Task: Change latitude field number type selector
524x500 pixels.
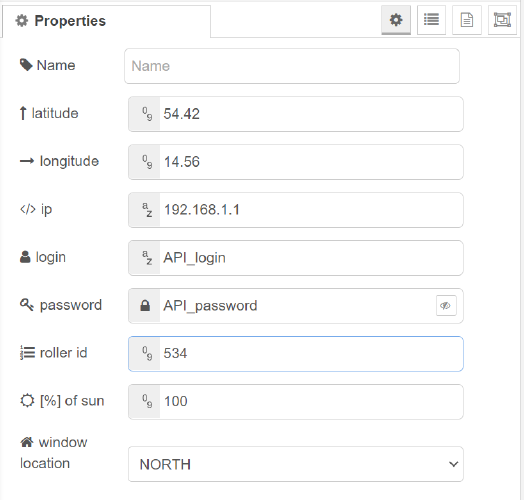Action: [145, 114]
